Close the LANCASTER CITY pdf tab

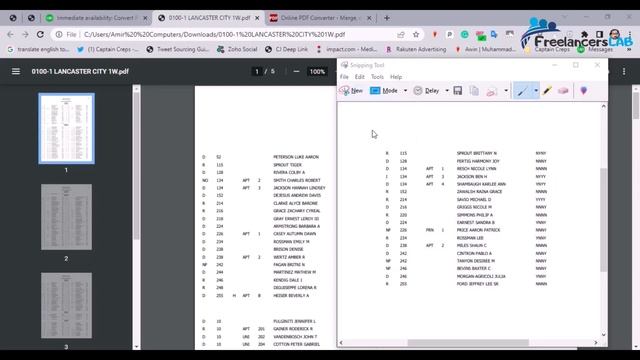pyautogui.click(x=257, y=18)
